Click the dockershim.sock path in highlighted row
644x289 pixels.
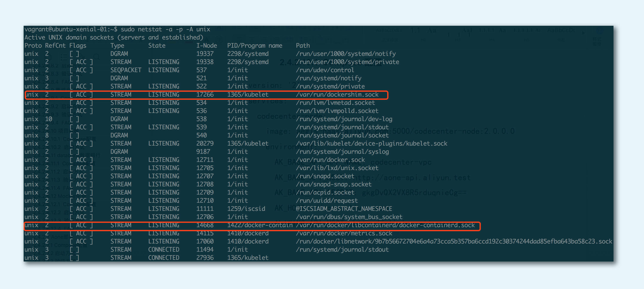point(337,95)
